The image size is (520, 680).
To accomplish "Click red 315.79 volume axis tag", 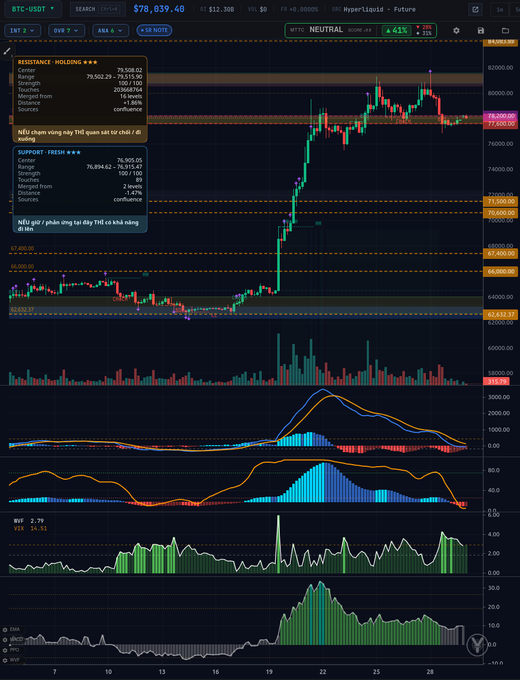I will (497, 382).
